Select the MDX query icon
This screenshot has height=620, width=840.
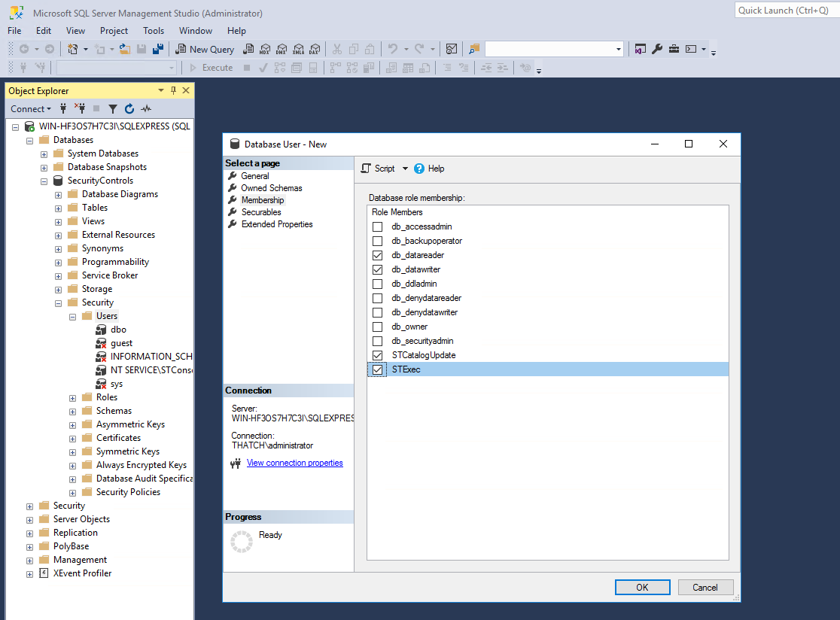click(x=265, y=49)
